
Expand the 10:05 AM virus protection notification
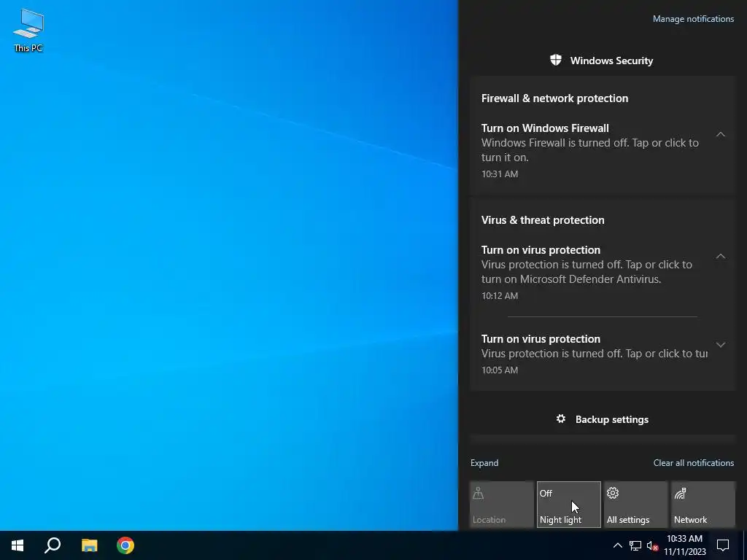(x=721, y=345)
